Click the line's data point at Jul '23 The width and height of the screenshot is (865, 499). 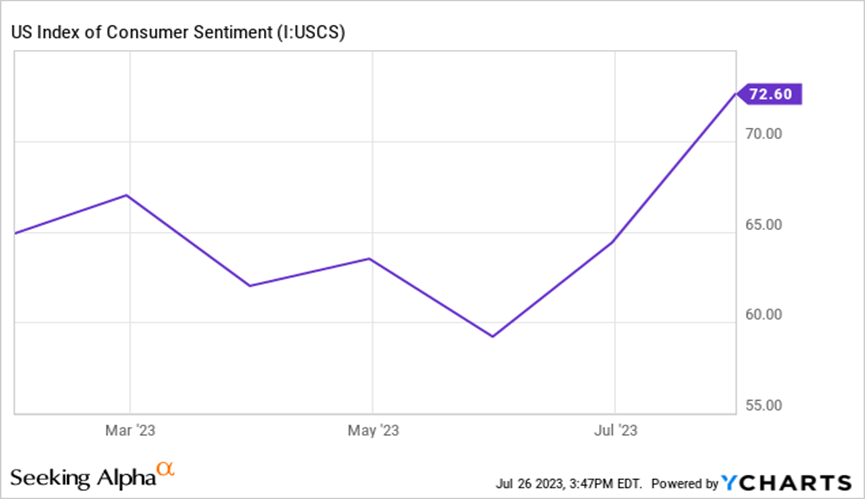612,242
